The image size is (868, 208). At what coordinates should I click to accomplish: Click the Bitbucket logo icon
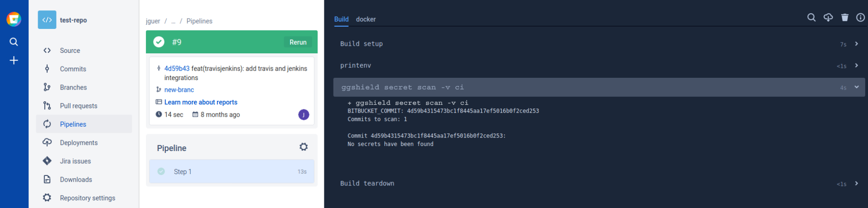click(x=14, y=19)
